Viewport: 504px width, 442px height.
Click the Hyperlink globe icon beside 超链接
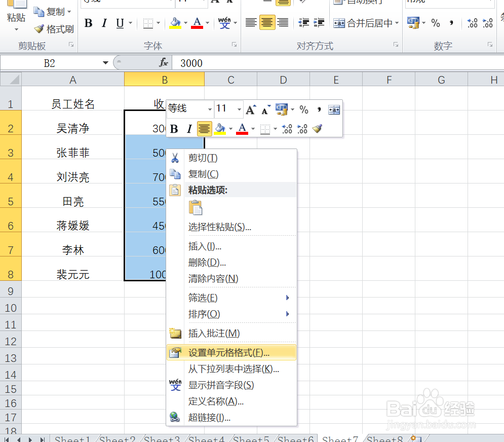[175, 417]
